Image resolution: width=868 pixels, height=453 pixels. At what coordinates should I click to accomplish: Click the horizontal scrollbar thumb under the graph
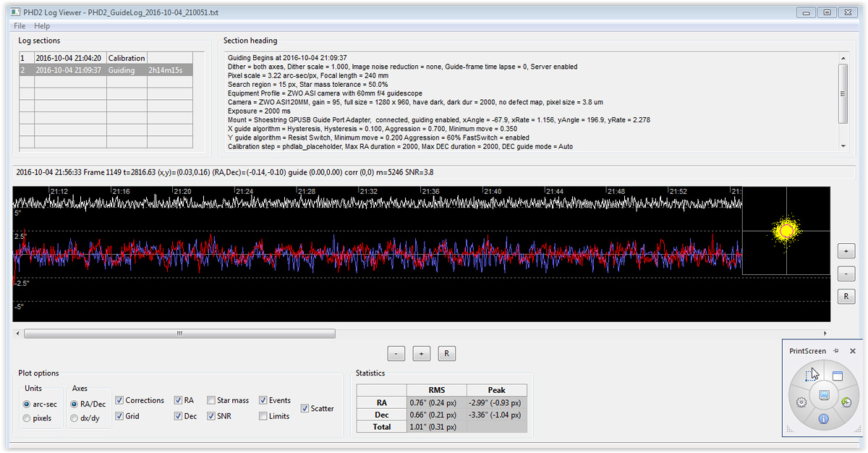(x=179, y=334)
